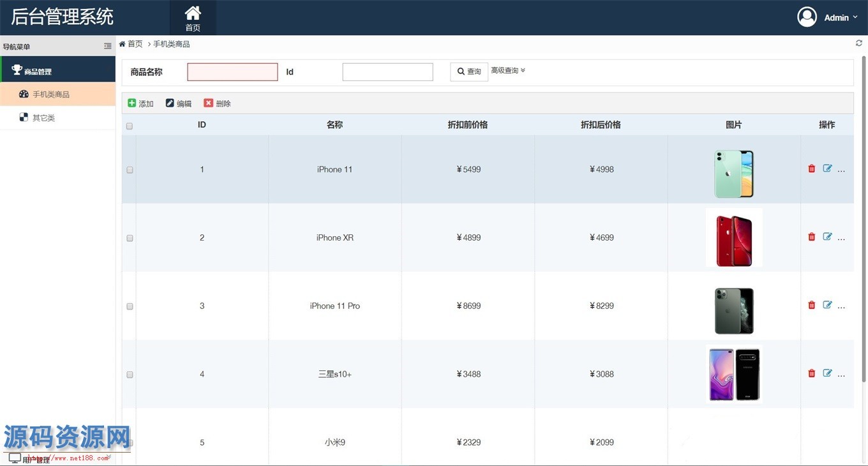Select 手机类商品 in the sidebar

(x=57, y=94)
